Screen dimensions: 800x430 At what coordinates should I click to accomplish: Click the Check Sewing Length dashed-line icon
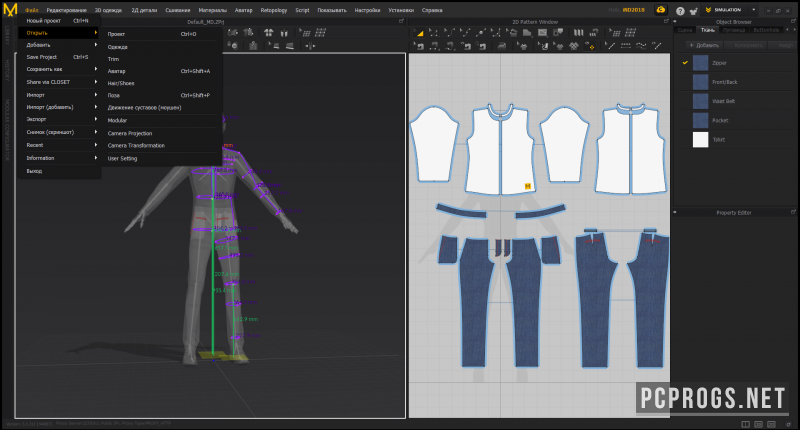626,46
